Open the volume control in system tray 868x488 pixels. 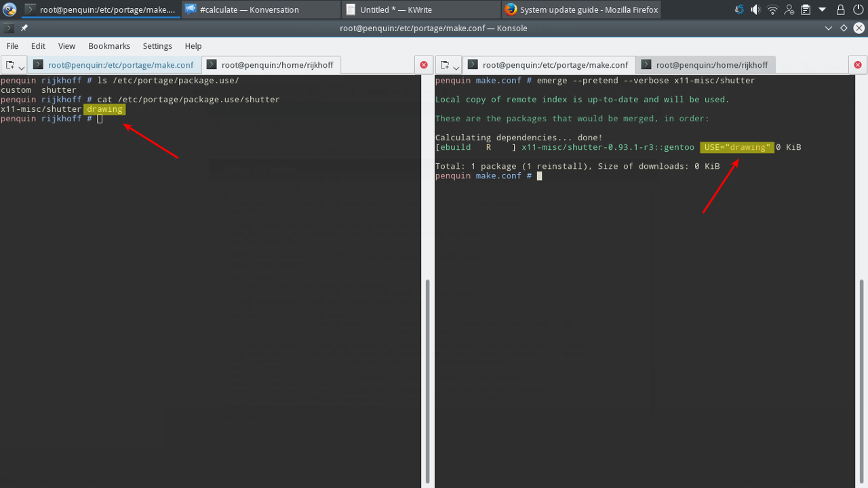pyautogui.click(x=755, y=9)
